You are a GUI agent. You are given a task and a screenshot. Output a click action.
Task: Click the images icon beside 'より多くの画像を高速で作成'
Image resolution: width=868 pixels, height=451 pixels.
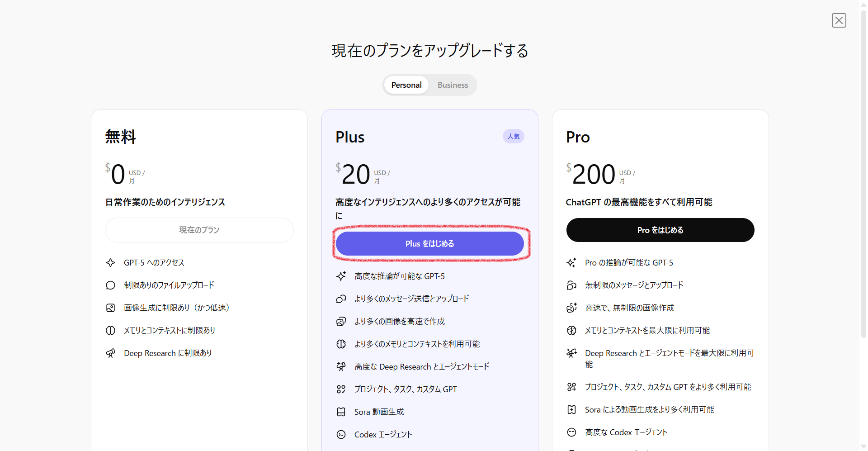point(341,322)
